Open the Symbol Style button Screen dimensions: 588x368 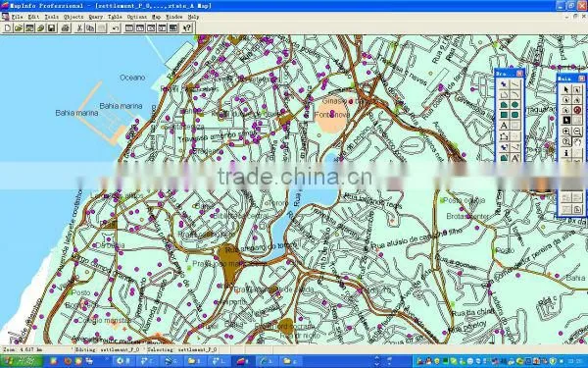coord(504,147)
